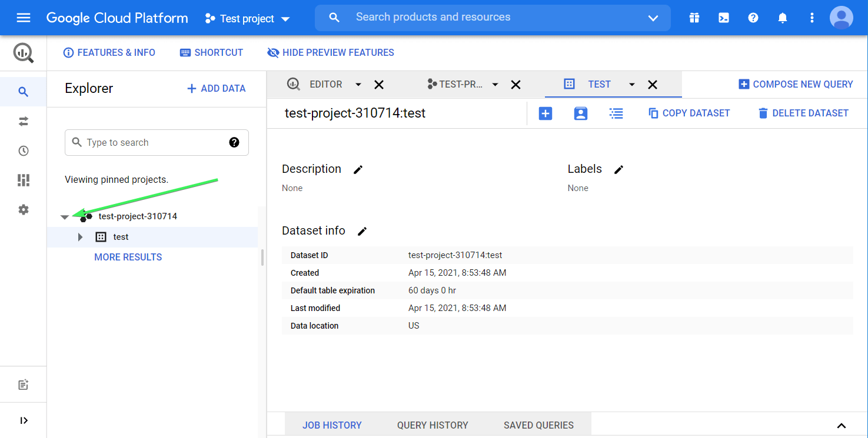Open dataset details via the list icon

point(616,113)
